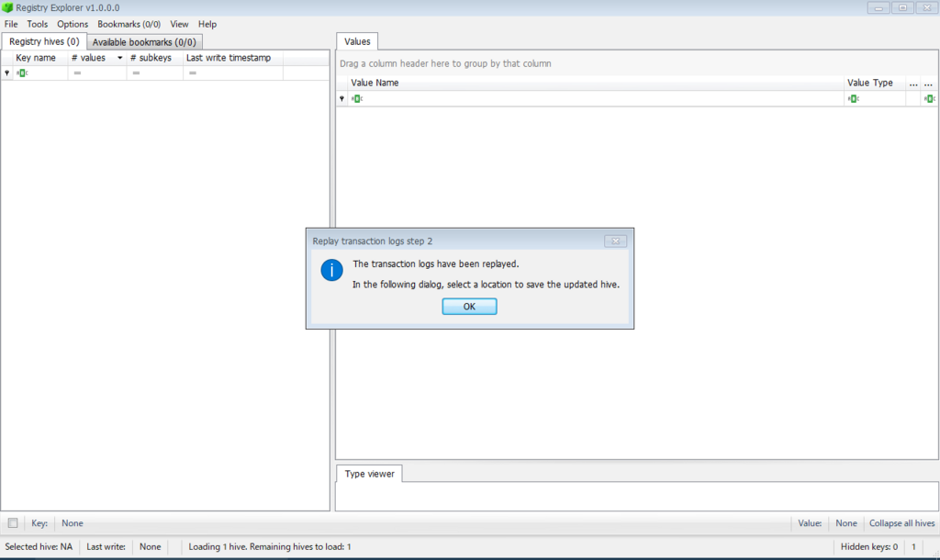Open the Tools menu

click(x=37, y=24)
